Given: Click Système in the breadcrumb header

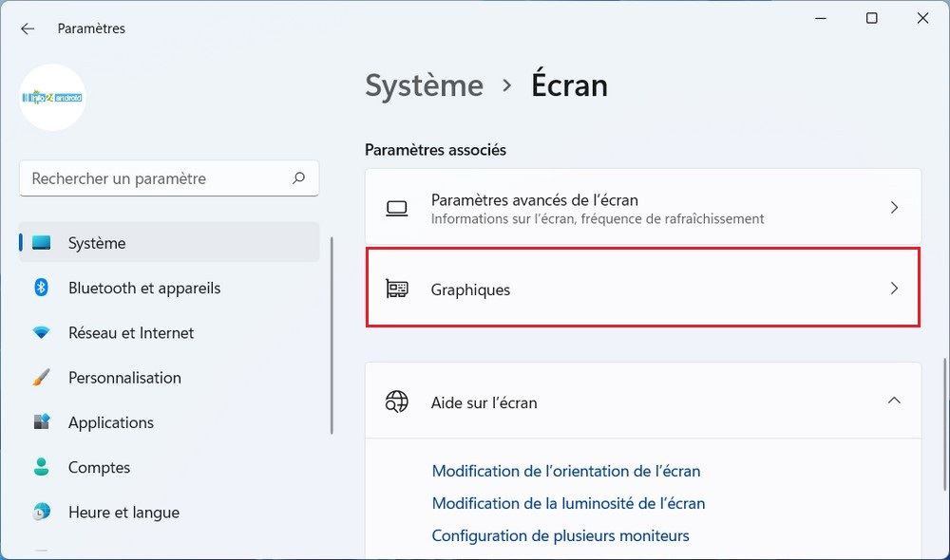Looking at the screenshot, I should click(x=424, y=85).
